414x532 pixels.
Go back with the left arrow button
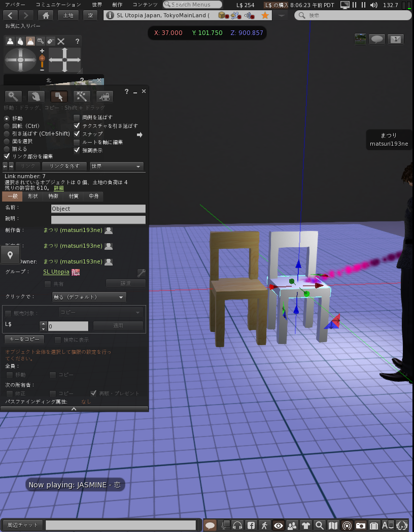click(10, 15)
